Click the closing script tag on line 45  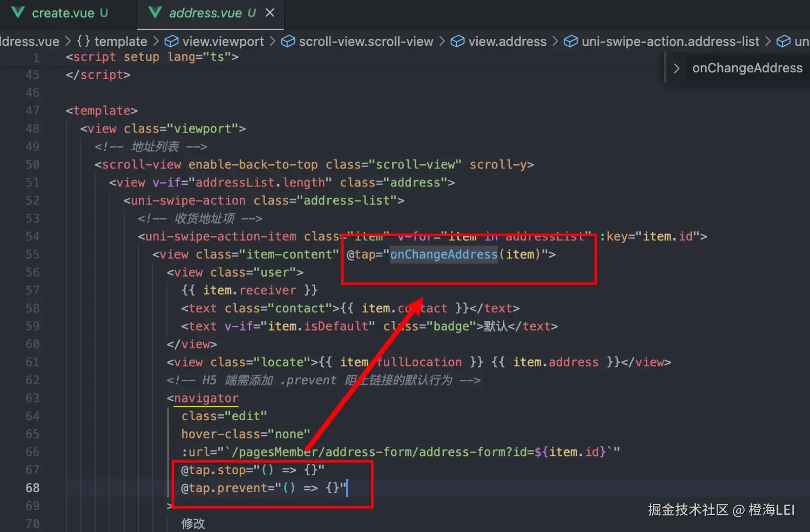tap(98, 75)
